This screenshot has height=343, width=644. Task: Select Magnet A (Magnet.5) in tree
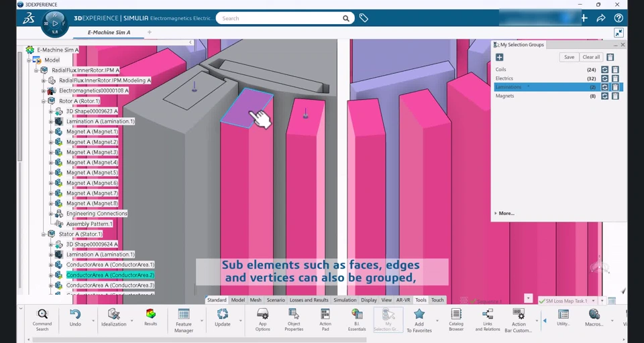(x=93, y=173)
